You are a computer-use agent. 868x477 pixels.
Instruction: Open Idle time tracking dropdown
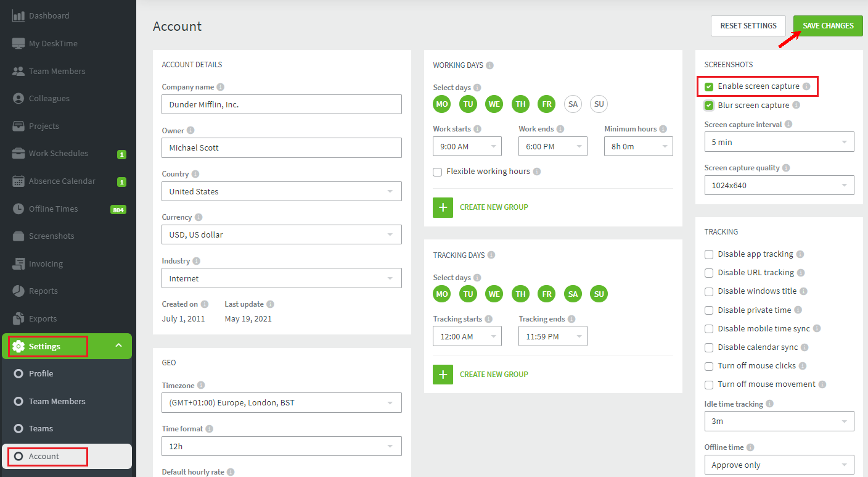779,421
